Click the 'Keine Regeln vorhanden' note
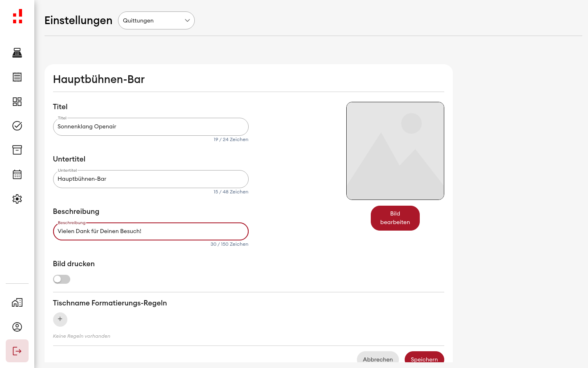Image resolution: width=588 pixels, height=368 pixels. (x=82, y=336)
